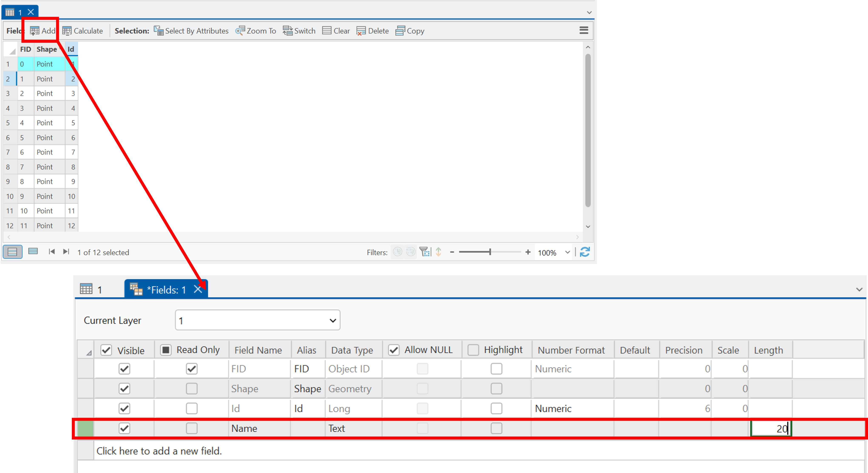Click scroll up arrow of table
The image size is (868, 473).
click(x=588, y=47)
